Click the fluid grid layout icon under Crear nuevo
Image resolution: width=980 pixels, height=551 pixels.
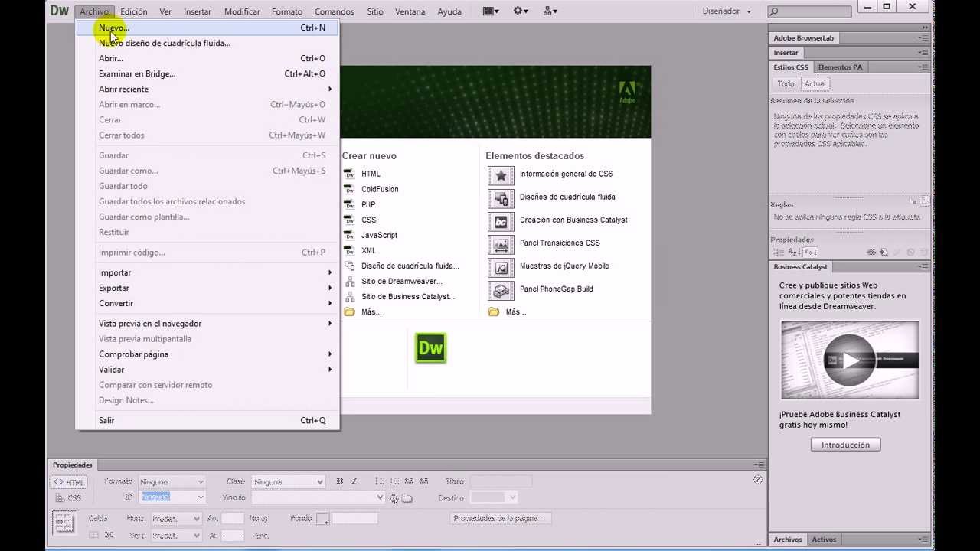(349, 266)
